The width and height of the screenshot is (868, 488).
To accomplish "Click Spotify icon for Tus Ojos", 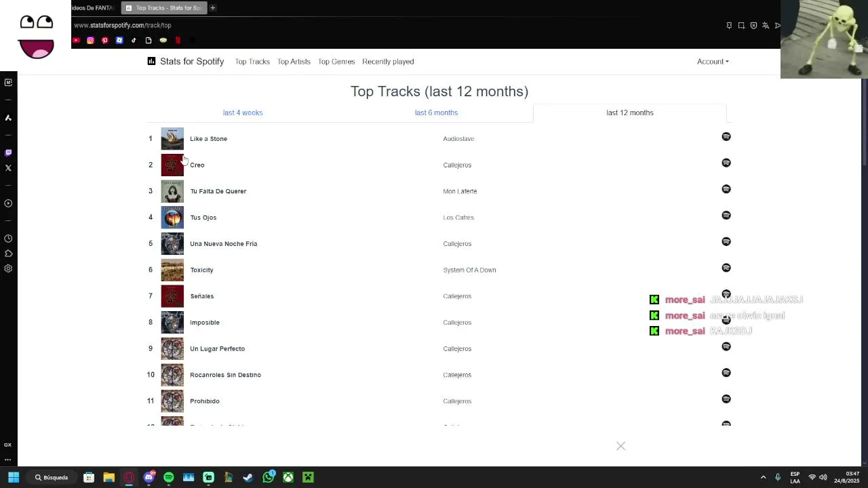I will 726,216.
